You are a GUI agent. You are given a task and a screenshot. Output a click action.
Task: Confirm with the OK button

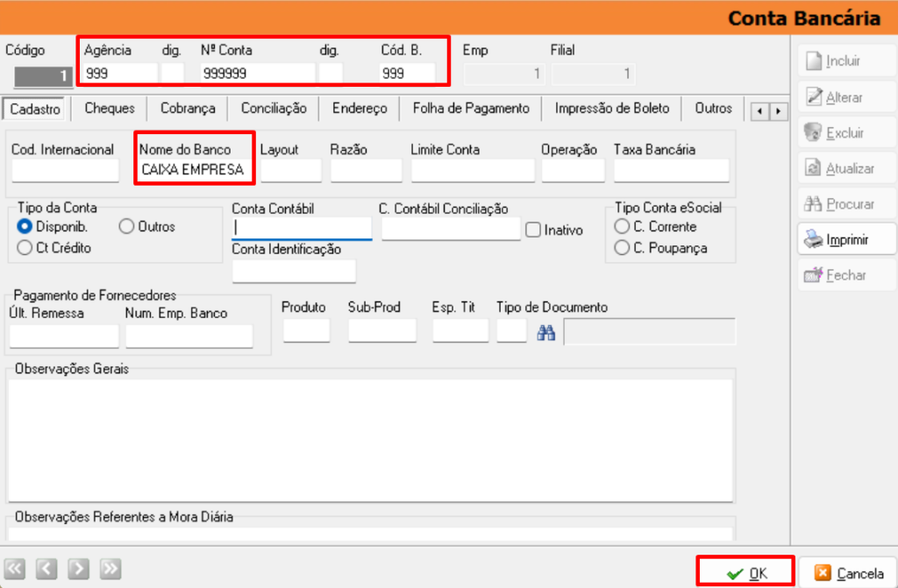(746, 573)
